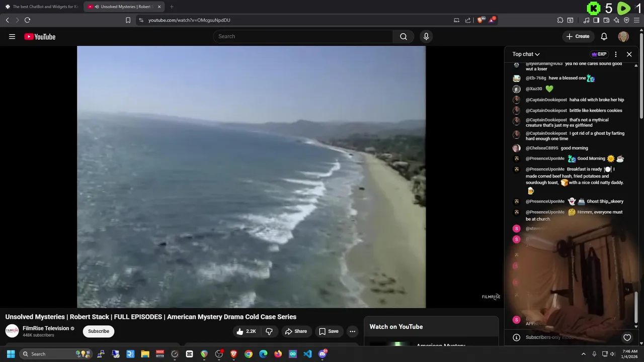Open Google Chrome from taskbar
644x362 pixels.
point(249,354)
